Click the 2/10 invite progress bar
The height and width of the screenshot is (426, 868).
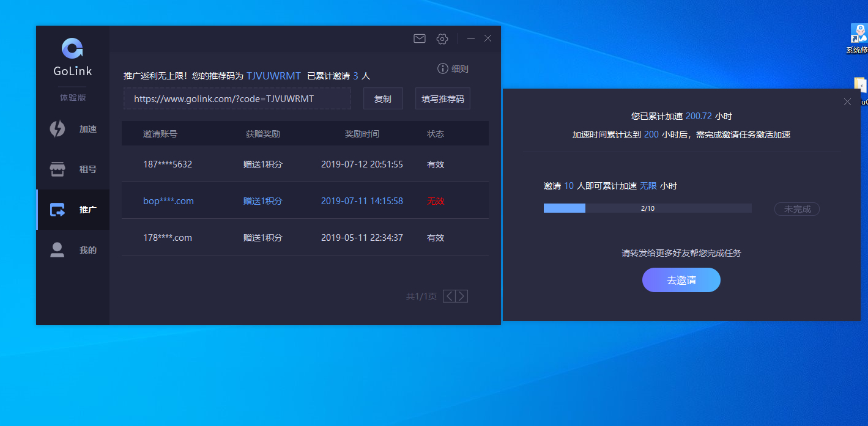tap(648, 208)
